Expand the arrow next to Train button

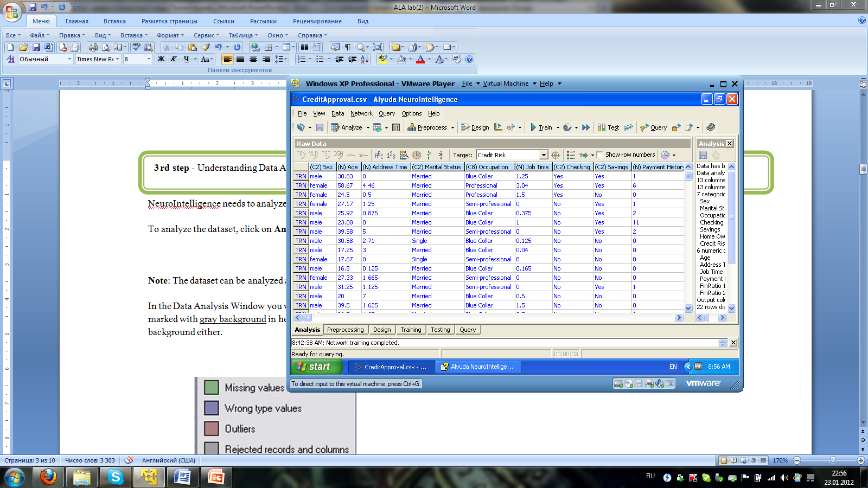558,127
